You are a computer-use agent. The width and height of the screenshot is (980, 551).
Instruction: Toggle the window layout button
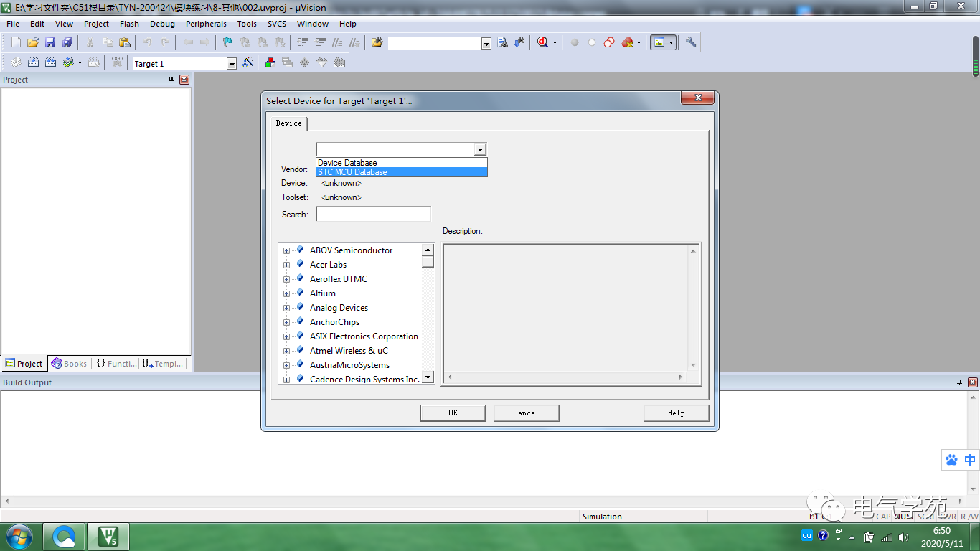coord(659,42)
